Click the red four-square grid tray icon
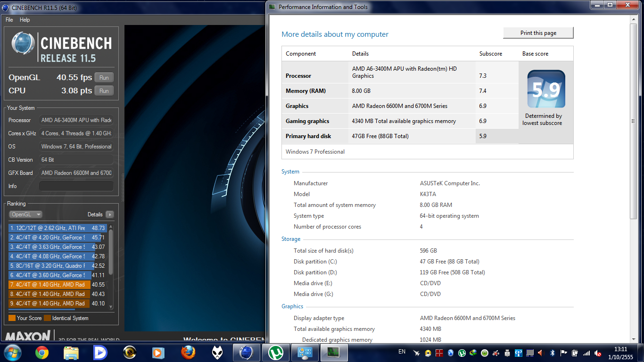 (x=439, y=353)
